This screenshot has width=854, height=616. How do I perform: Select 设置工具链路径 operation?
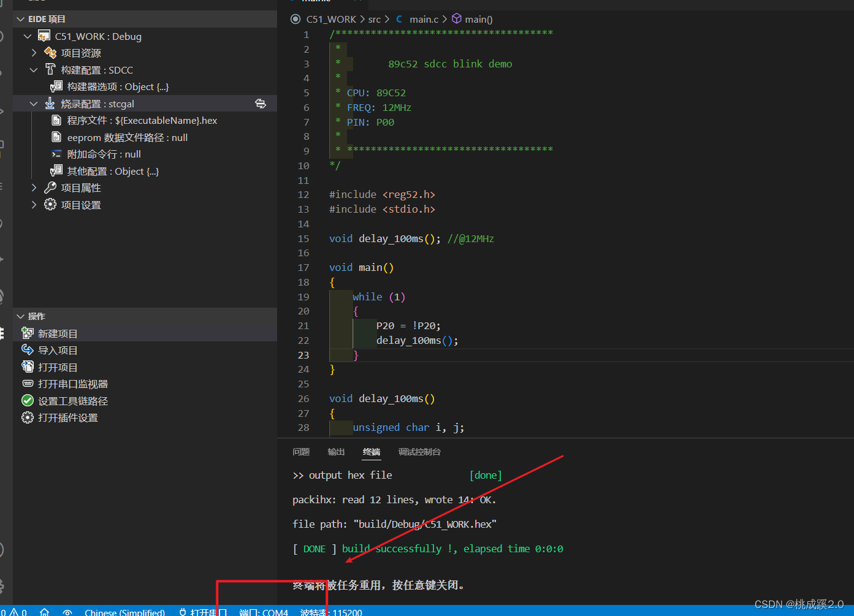(145, 401)
